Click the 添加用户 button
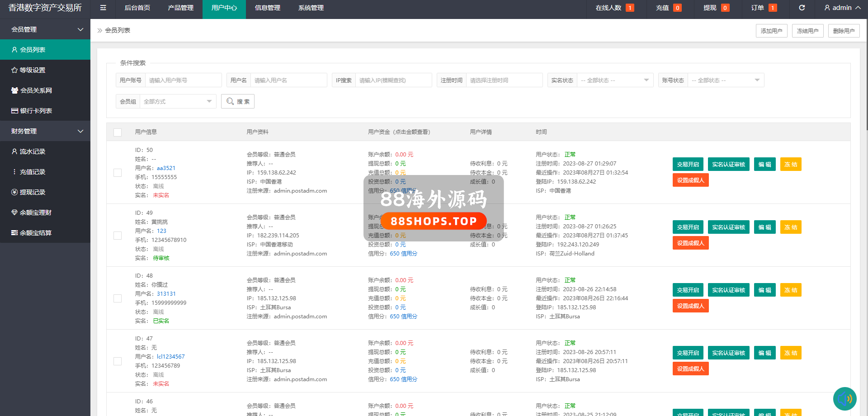The image size is (868, 416). coord(771,31)
